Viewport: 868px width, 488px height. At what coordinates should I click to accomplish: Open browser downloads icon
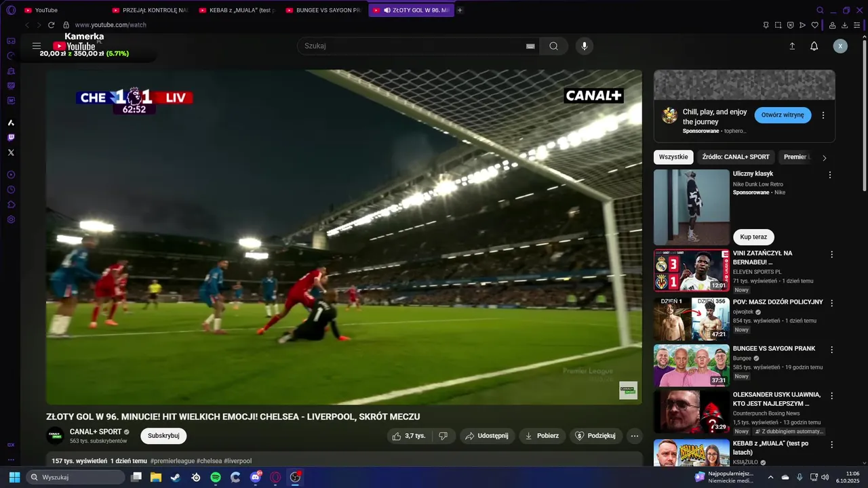[x=844, y=25]
